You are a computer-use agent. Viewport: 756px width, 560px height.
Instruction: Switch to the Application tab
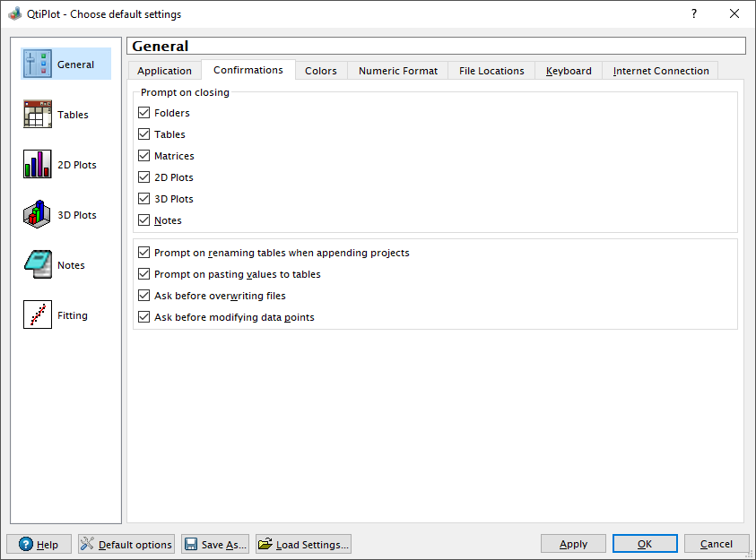tap(164, 71)
